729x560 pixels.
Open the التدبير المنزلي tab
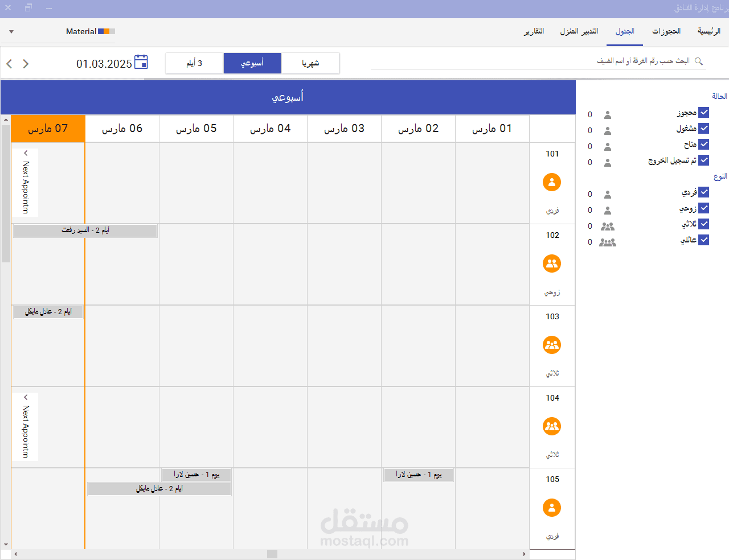(x=579, y=31)
